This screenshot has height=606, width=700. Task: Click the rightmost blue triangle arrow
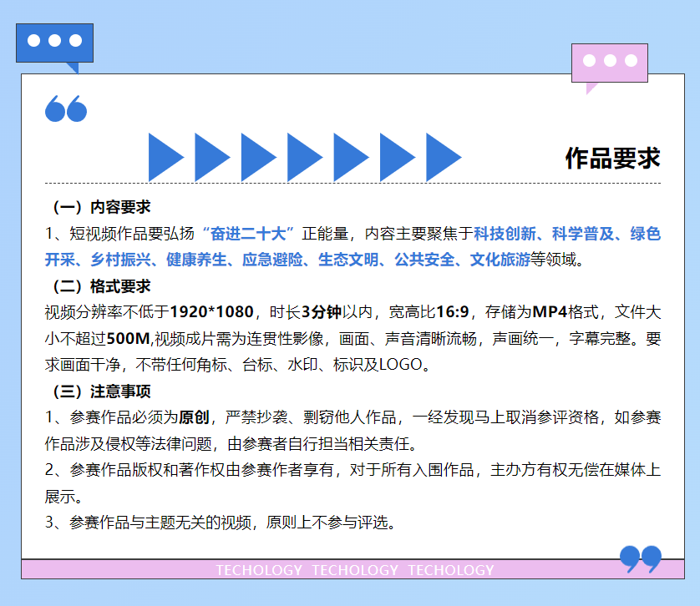click(x=443, y=157)
